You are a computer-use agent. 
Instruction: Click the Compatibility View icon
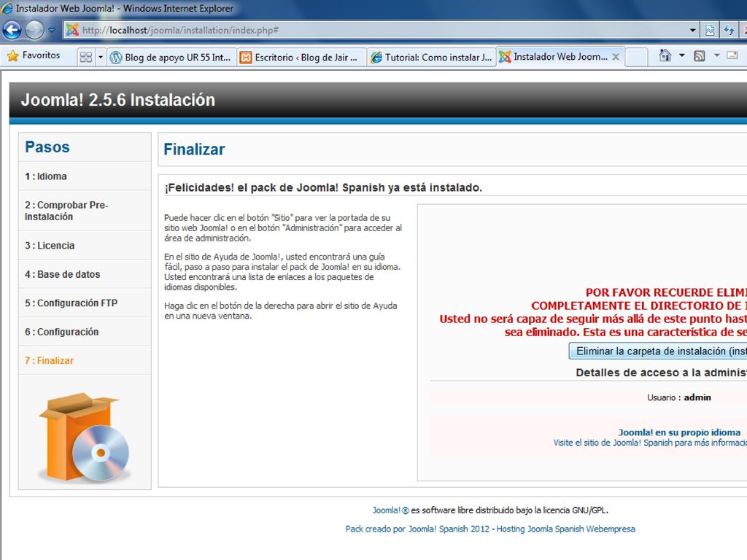point(710,30)
